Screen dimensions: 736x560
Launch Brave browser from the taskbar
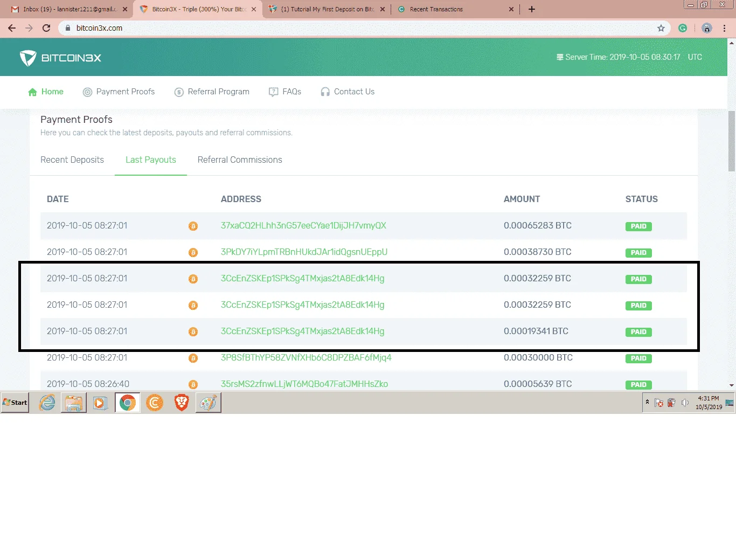182,403
